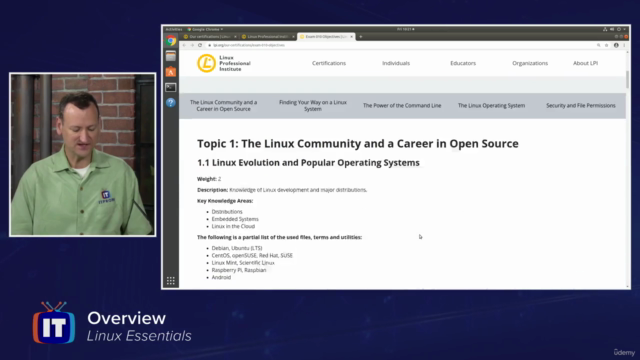Click the page vertical scrollbar thumb
Viewport: 640px width, 360px height.
[627, 80]
